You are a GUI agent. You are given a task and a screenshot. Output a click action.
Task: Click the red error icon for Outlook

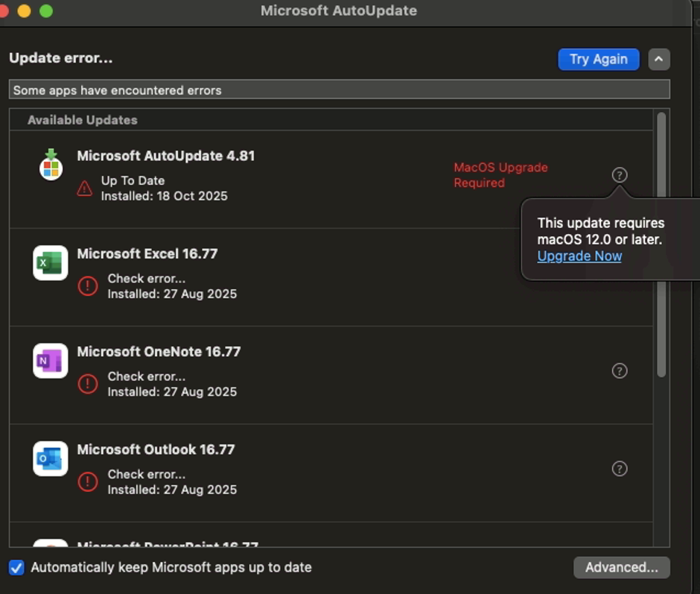[88, 481]
